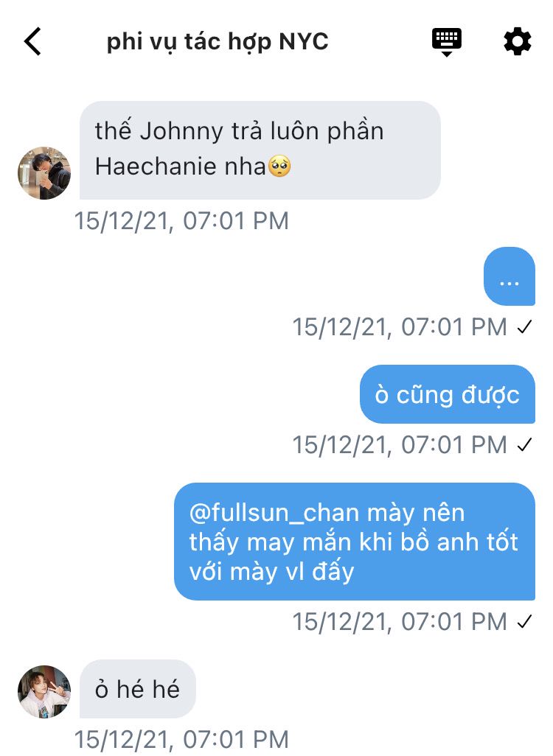
Task: Tap the mirror selfie avatar beside Johnny message
Action: [44, 173]
